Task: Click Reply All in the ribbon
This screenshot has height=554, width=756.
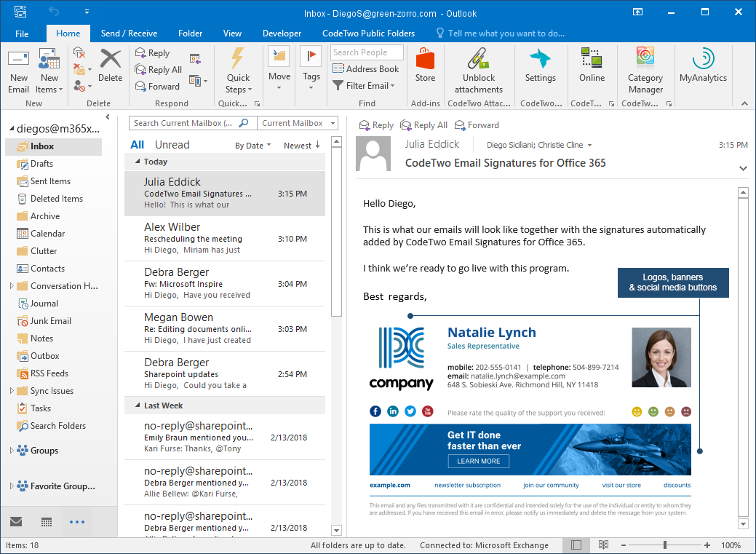Action: tap(158, 69)
